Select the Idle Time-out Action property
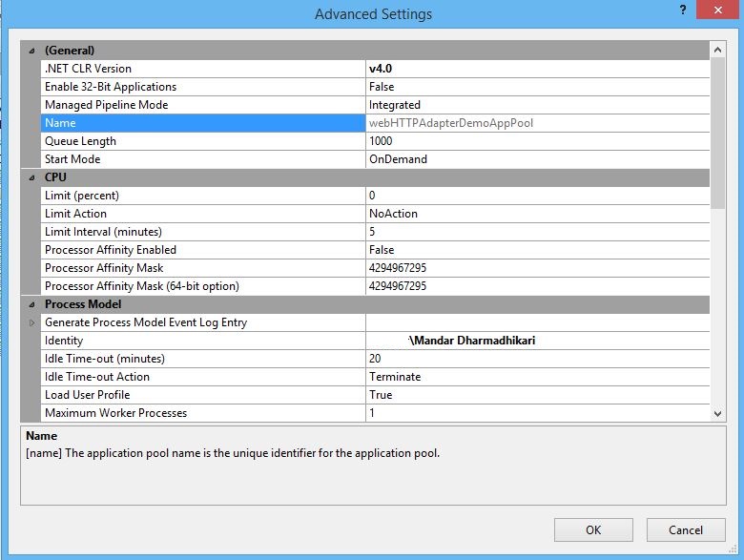 click(203, 377)
